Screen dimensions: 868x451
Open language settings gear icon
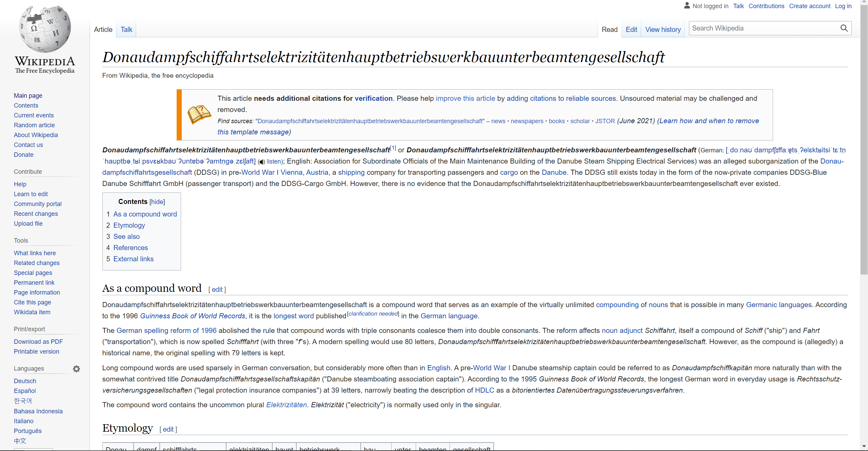[x=77, y=369]
